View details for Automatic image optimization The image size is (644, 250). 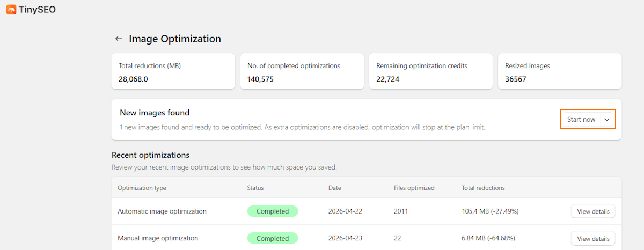(x=593, y=211)
